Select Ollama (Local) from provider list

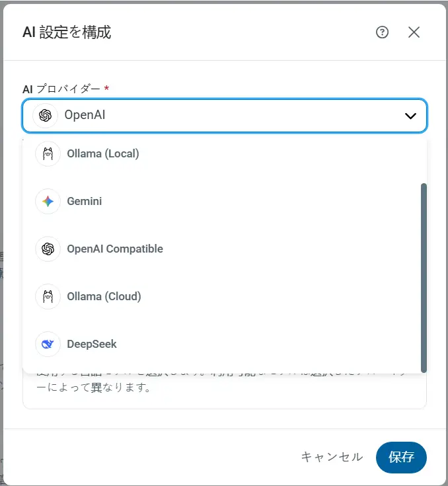[x=222, y=153]
